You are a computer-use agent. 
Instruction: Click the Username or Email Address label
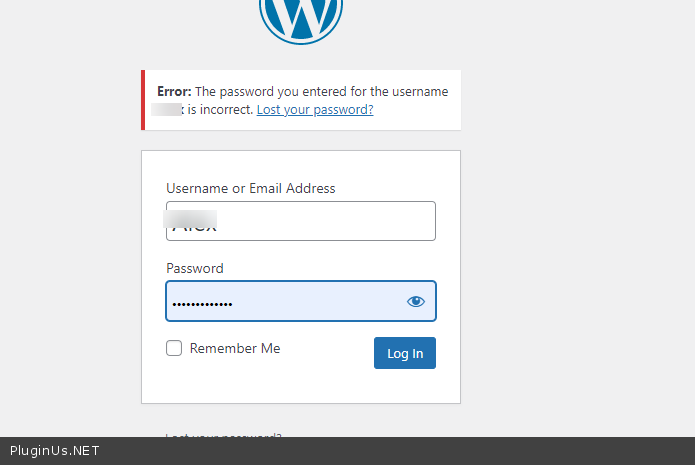(251, 188)
